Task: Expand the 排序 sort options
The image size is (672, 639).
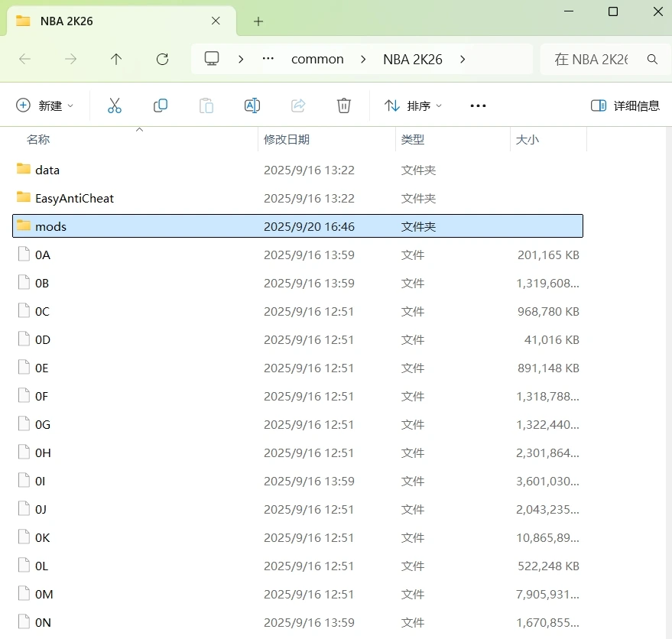Action: pos(413,105)
